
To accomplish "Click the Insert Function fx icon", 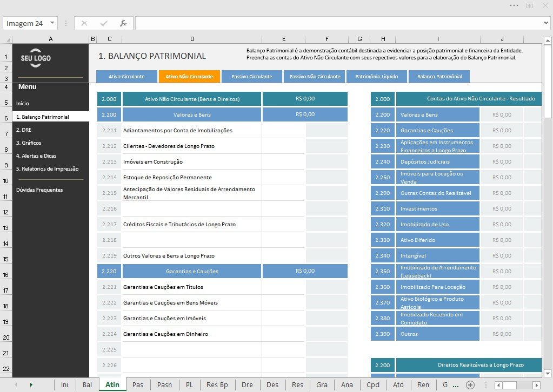I will 123,23.
